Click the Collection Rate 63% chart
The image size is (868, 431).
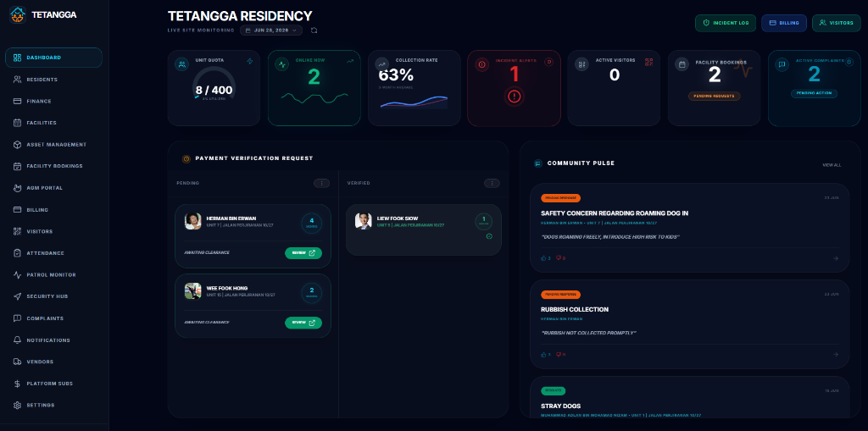pos(414,102)
